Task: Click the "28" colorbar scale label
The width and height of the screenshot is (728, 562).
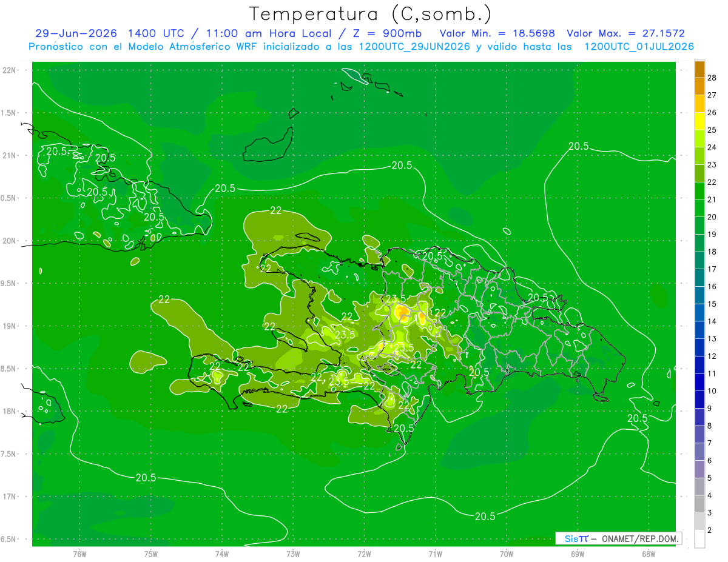Action: (x=712, y=78)
